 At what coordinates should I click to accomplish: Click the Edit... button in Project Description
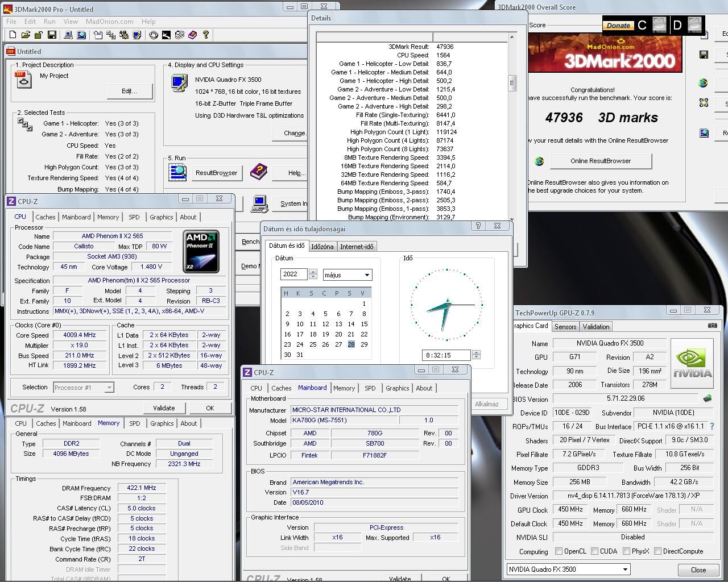[129, 91]
